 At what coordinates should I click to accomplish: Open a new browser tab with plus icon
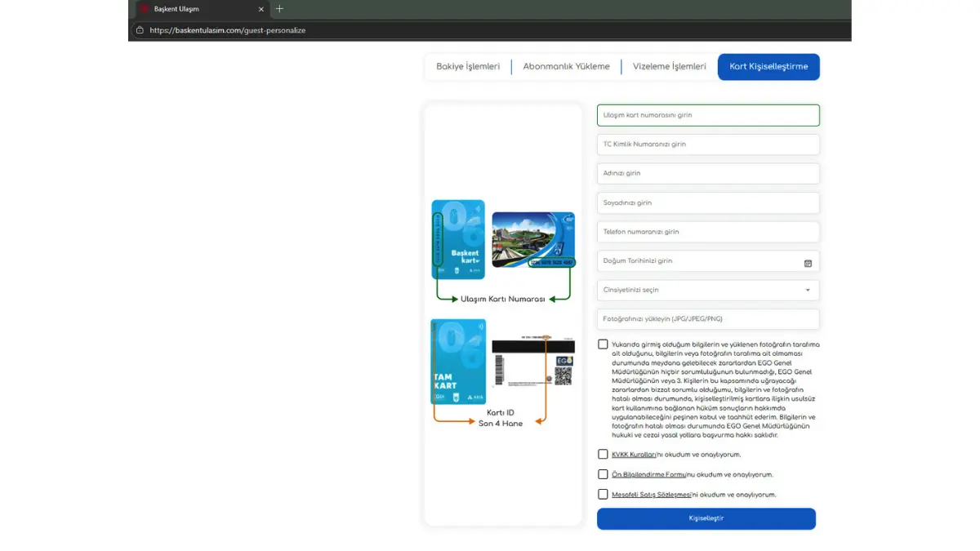click(279, 9)
